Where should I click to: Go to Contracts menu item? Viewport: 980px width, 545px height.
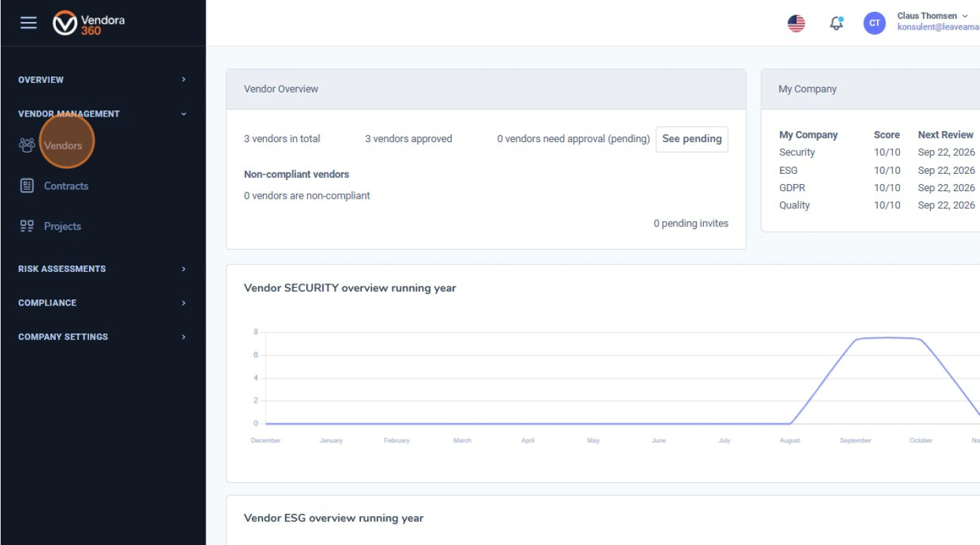tap(66, 186)
